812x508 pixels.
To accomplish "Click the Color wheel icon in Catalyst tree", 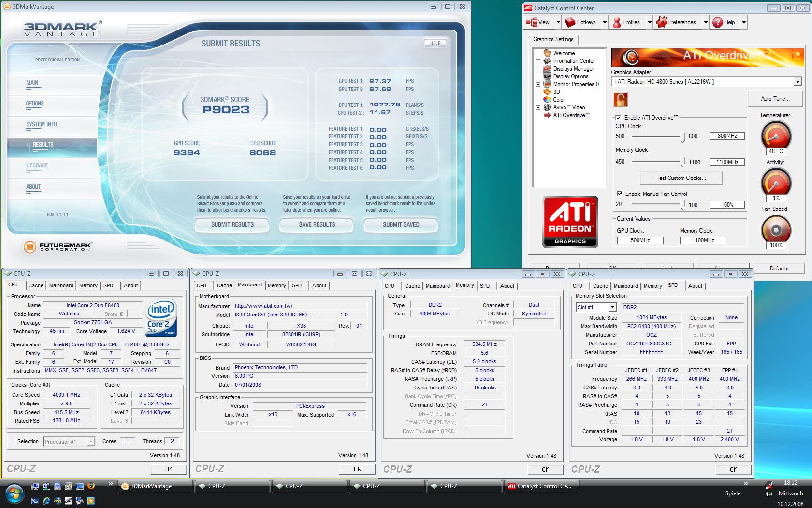I will tap(547, 100).
